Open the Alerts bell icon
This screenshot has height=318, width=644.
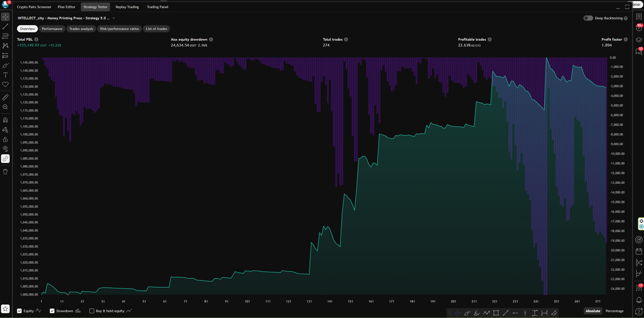639,300
